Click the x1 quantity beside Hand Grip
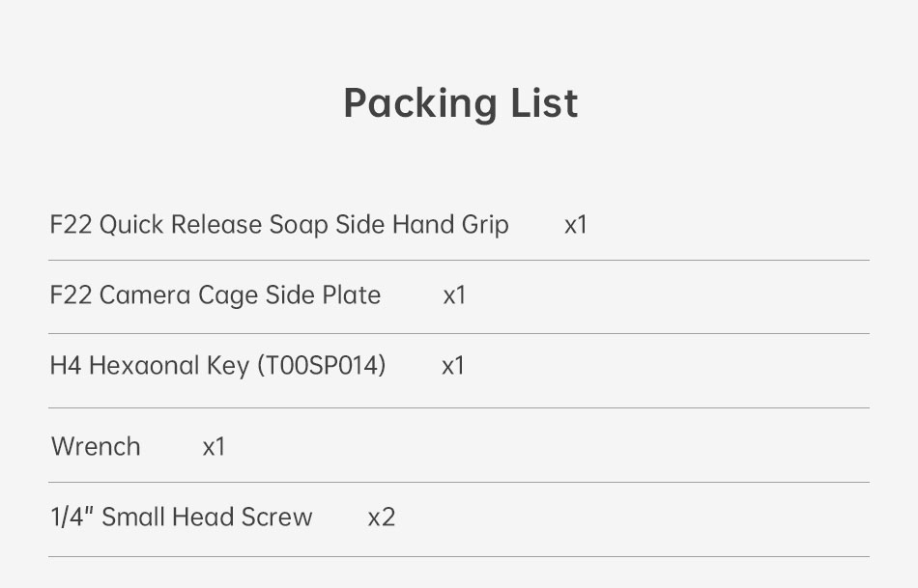The height and width of the screenshot is (588, 918). tap(576, 225)
